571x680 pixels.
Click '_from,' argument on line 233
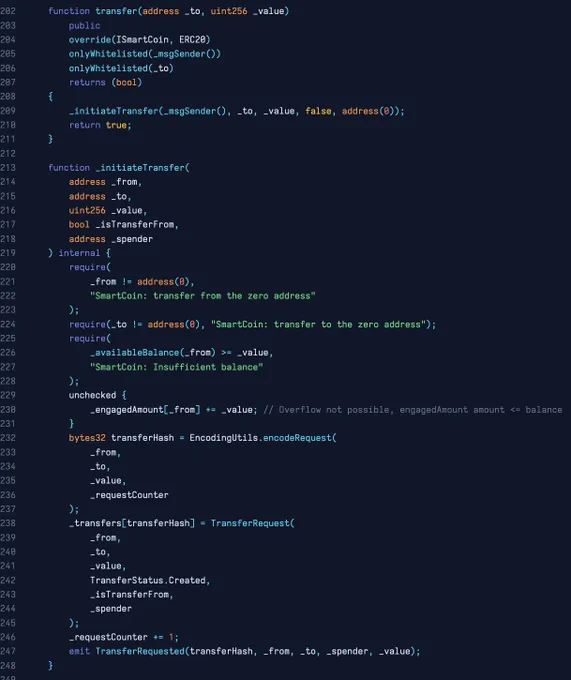(105, 453)
